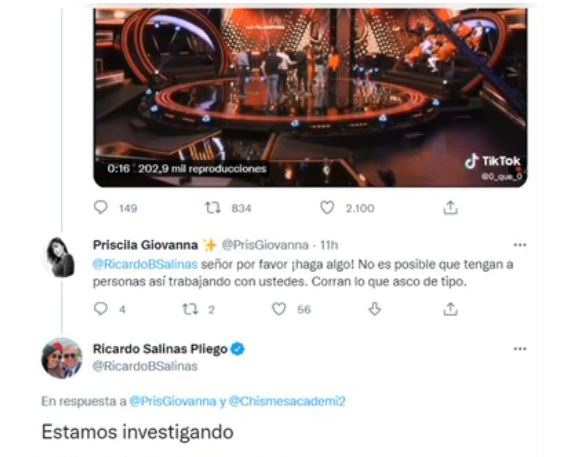Like Priscila Giovanna's tweet with 56 likes

click(x=279, y=309)
